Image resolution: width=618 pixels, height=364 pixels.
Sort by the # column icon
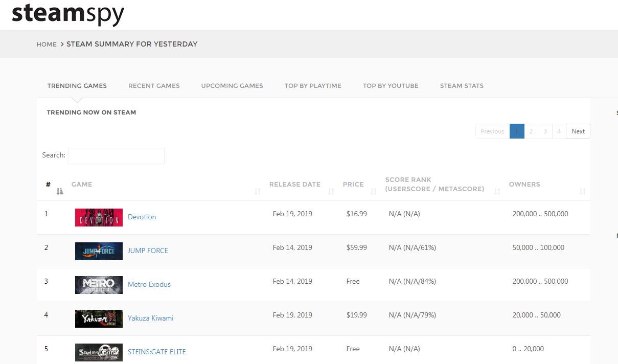tap(60, 191)
